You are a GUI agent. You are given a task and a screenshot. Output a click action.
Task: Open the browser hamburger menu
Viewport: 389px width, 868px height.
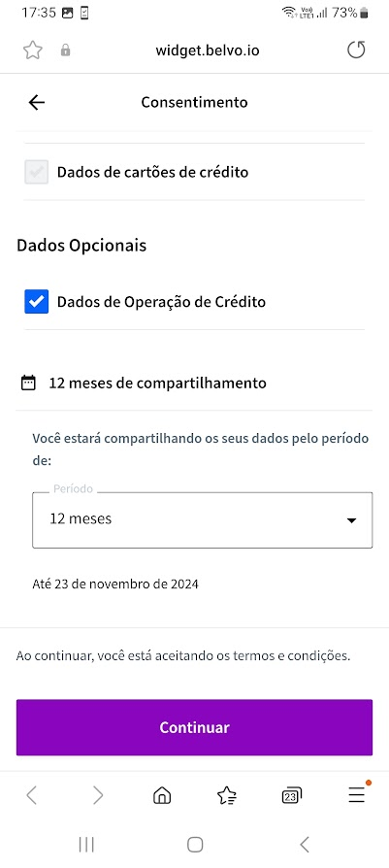tap(356, 795)
